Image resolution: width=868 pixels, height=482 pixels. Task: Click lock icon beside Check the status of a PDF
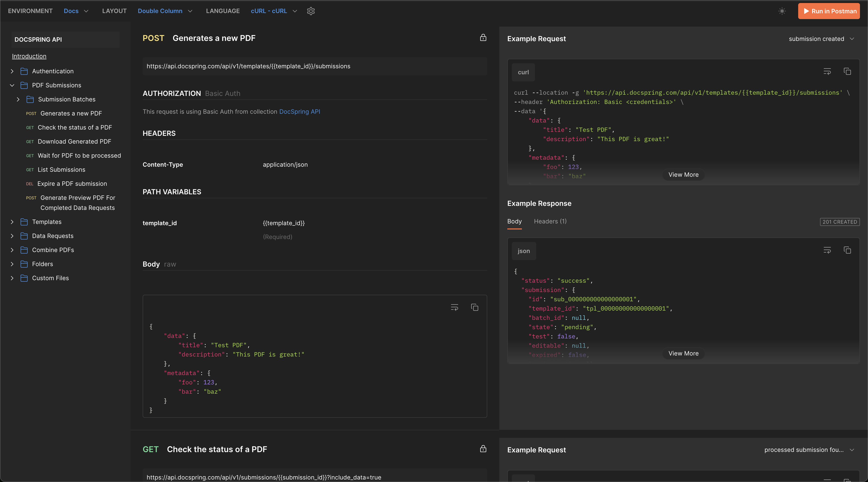[x=483, y=449]
